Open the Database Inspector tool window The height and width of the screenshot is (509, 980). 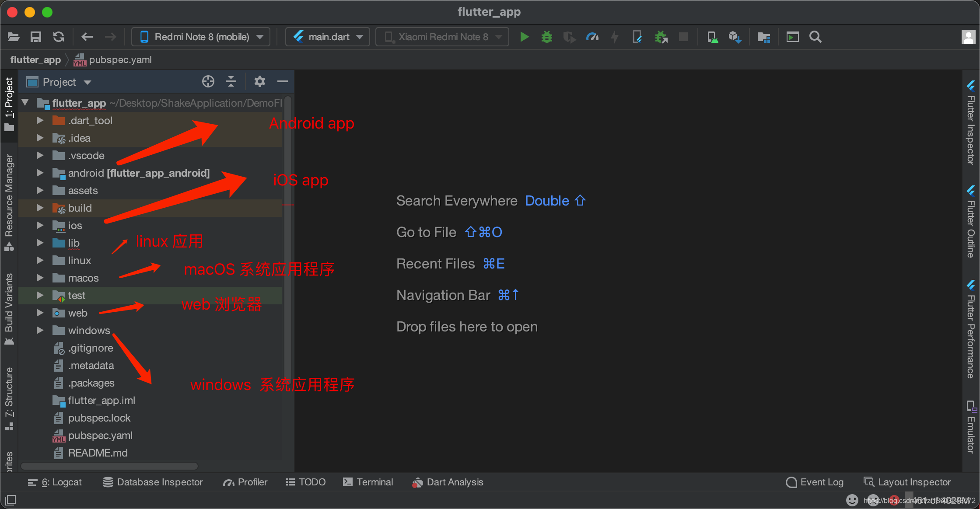pyautogui.click(x=153, y=482)
